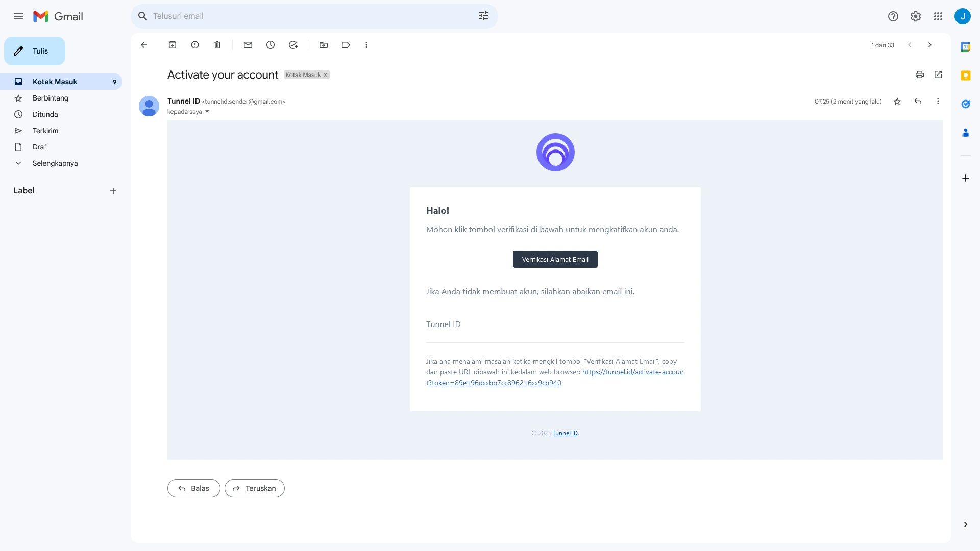Viewport: 980px width, 551px height.
Task: Print the email
Action: click(920, 74)
